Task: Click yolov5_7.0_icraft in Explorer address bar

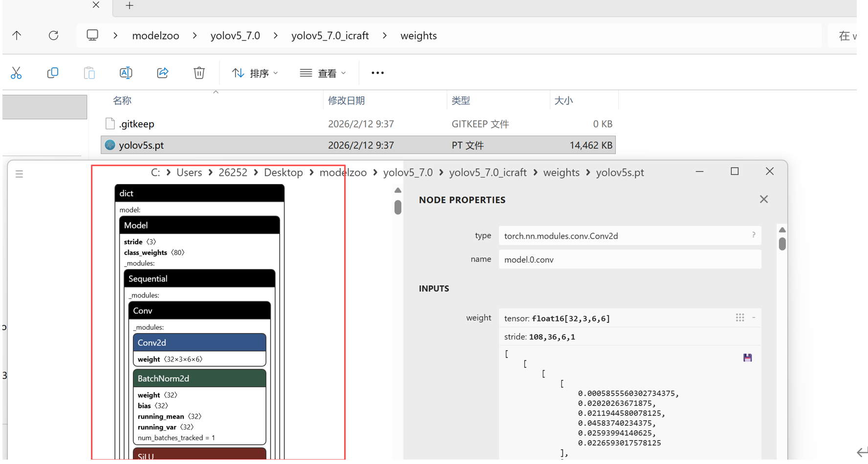Action: pyautogui.click(x=330, y=36)
